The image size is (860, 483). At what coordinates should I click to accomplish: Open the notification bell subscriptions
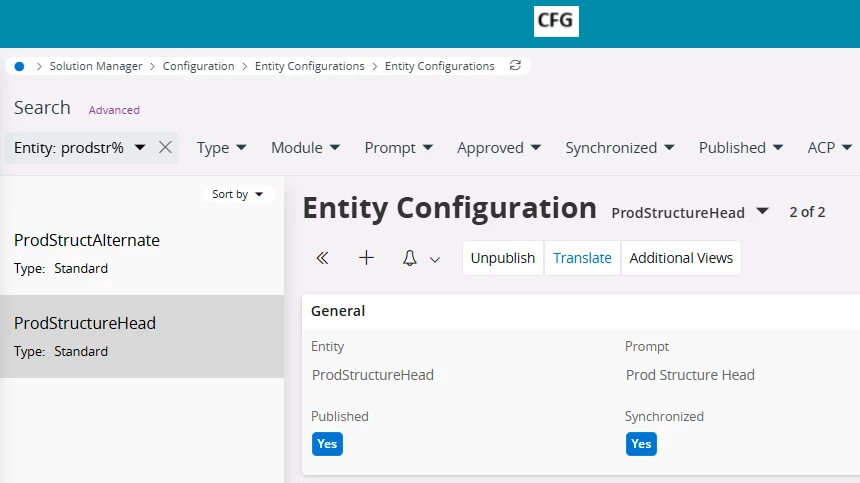tap(409, 258)
